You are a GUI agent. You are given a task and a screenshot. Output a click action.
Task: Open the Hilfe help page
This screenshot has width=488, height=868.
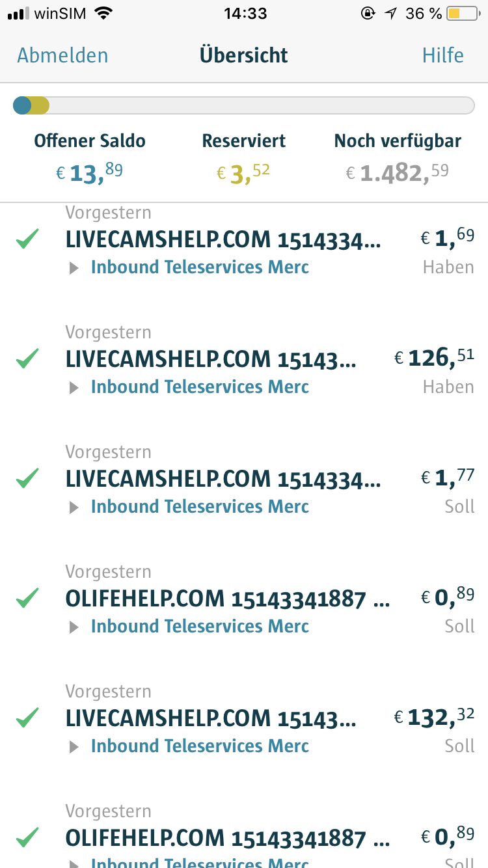coord(442,55)
